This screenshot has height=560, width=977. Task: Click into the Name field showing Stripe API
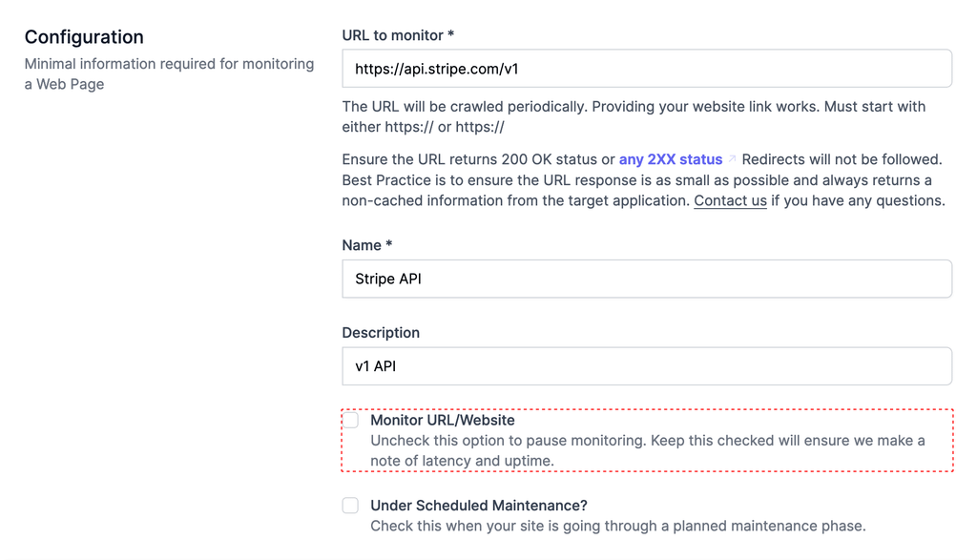[647, 279]
